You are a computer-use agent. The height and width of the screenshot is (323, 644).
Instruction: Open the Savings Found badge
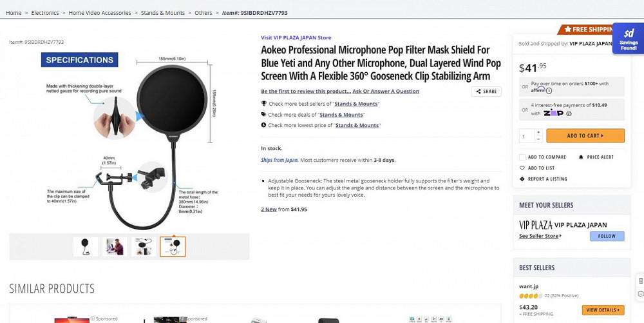click(x=628, y=38)
